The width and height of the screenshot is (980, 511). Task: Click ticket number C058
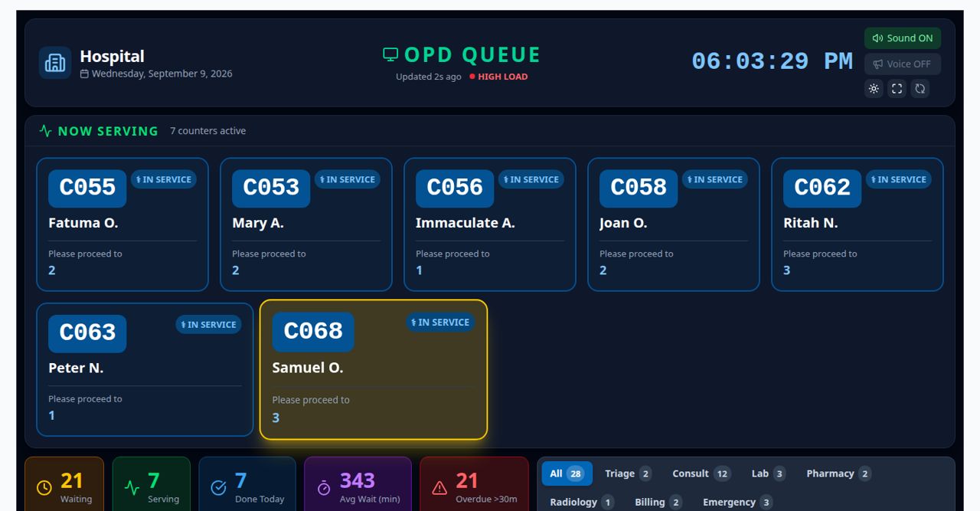pos(639,188)
